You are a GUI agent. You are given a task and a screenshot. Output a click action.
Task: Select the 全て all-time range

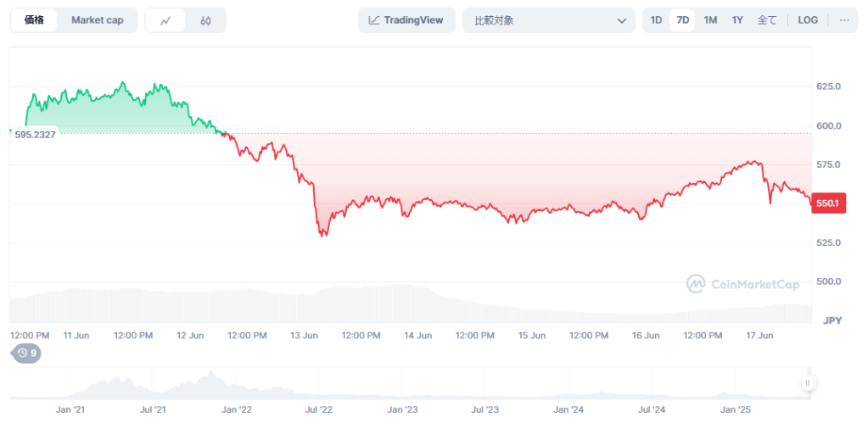[x=766, y=20]
